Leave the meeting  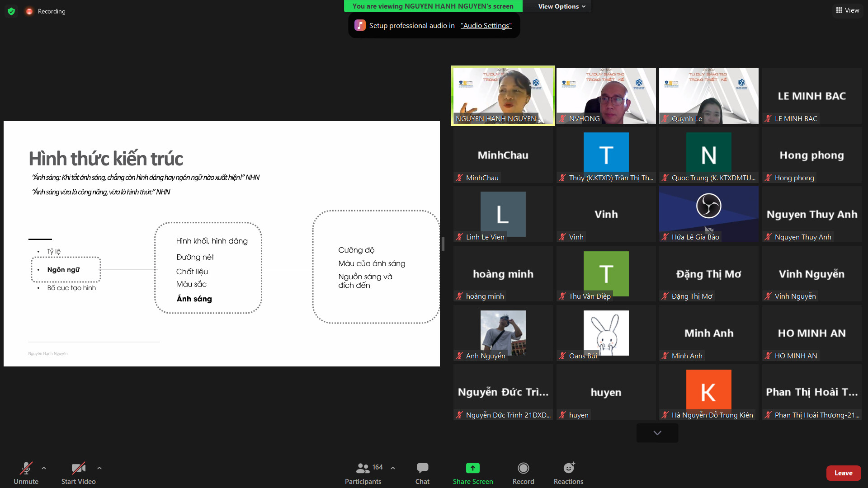click(843, 473)
